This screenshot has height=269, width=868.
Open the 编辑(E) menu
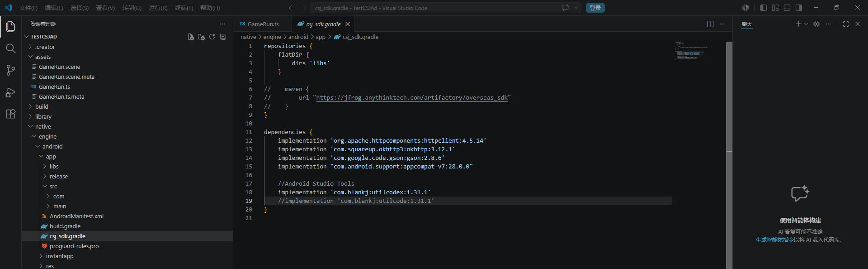coord(54,8)
